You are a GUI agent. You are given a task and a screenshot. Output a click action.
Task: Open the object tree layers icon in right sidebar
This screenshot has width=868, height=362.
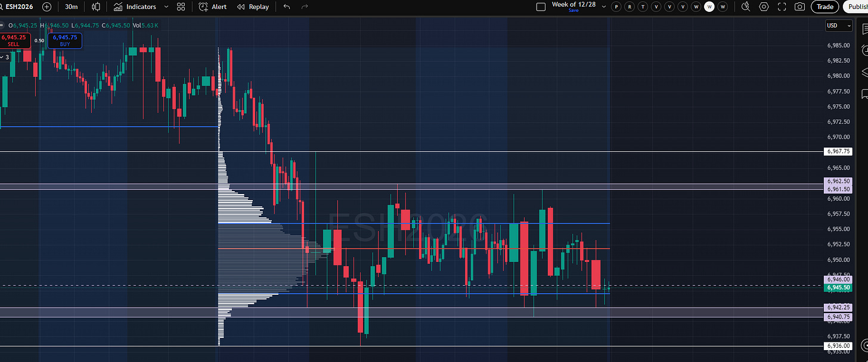pos(863,72)
